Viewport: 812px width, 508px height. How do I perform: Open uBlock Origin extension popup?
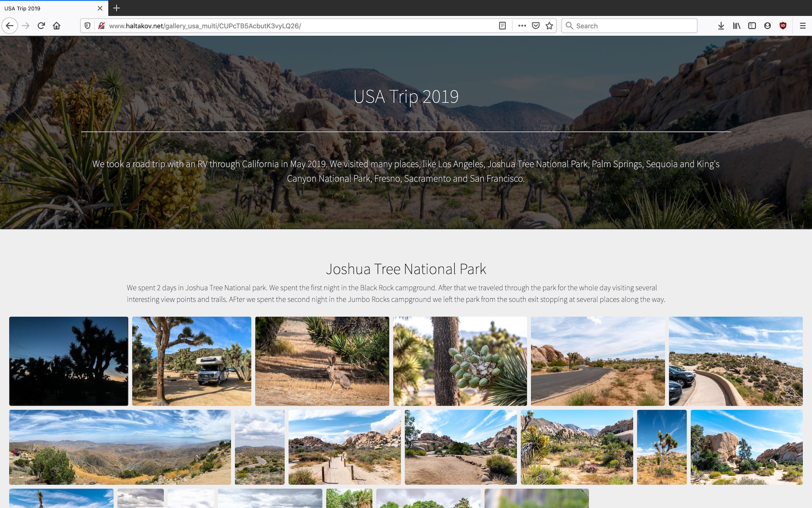pos(783,26)
